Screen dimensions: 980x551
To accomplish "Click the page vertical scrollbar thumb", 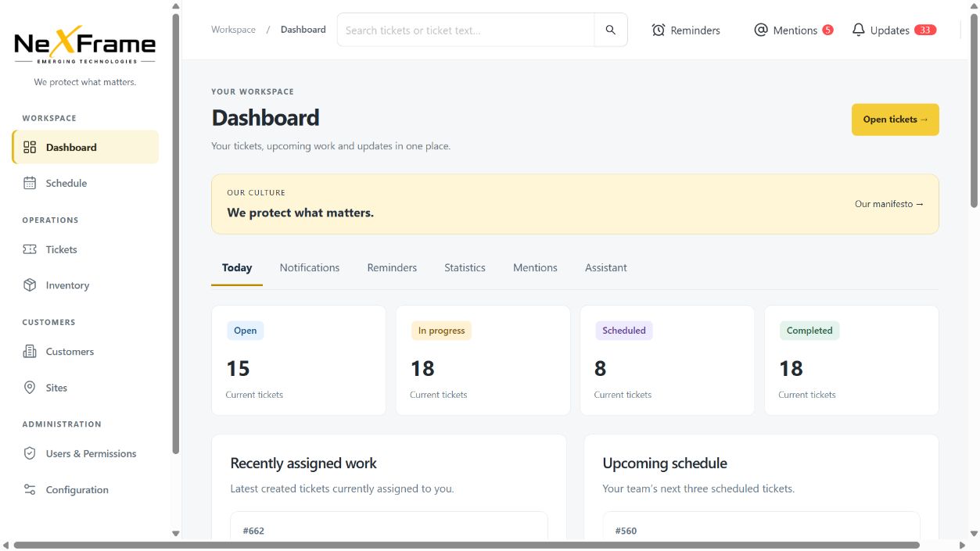I will click(974, 109).
